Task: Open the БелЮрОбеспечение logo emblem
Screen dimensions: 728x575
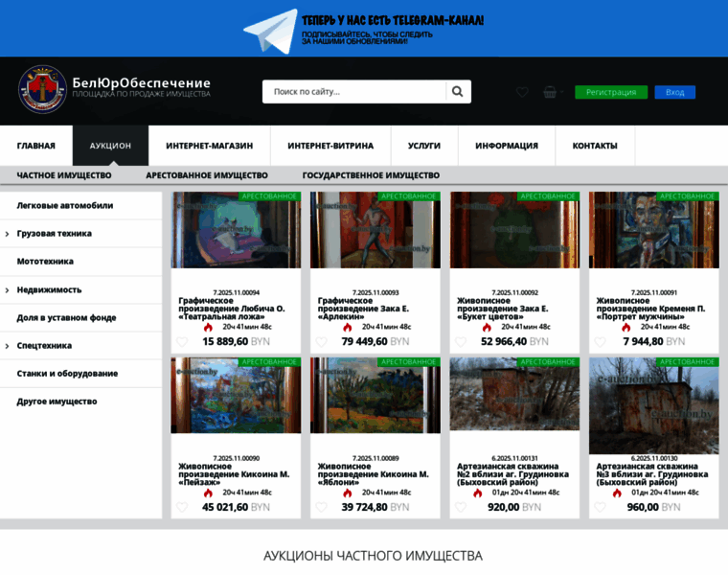Action: click(42, 89)
